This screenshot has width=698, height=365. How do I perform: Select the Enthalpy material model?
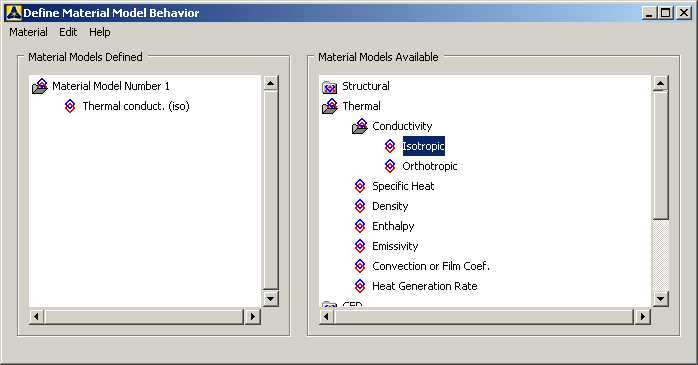click(x=393, y=226)
